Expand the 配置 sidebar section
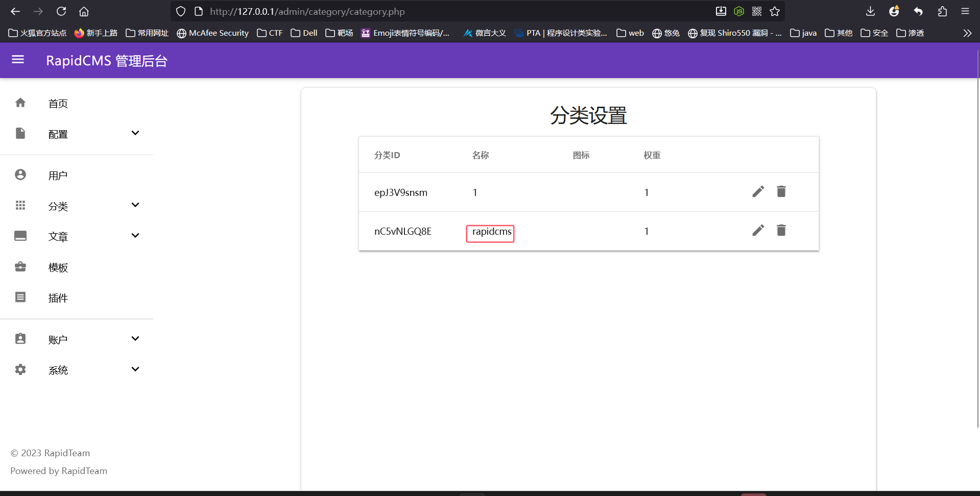Screen dimensions: 980x496 click(135, 133)
